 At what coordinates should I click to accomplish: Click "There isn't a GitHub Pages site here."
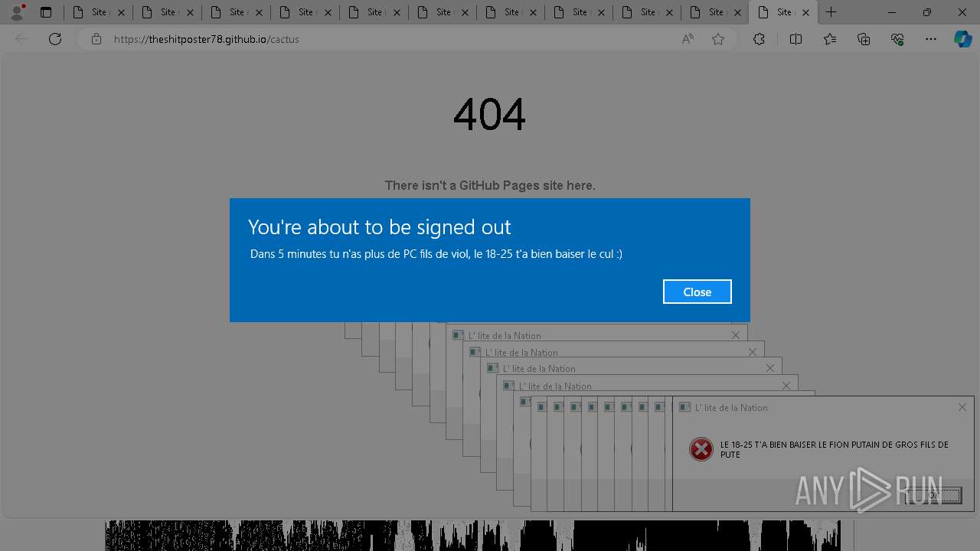490,185
